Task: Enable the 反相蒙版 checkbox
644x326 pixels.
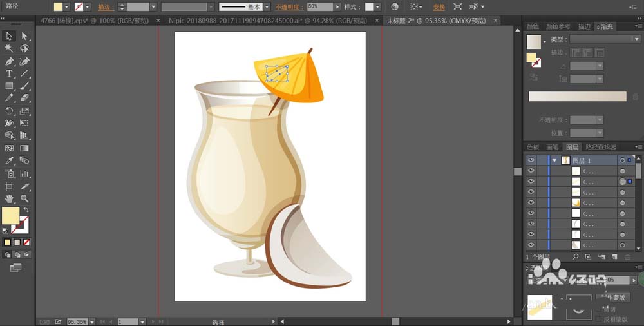Action: click(598, 319)
